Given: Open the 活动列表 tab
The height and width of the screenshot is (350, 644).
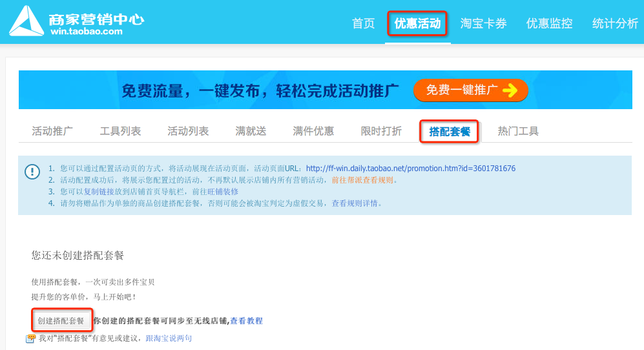Looking at the screenshot, I should pyautogui.click(x=188, y=131).
